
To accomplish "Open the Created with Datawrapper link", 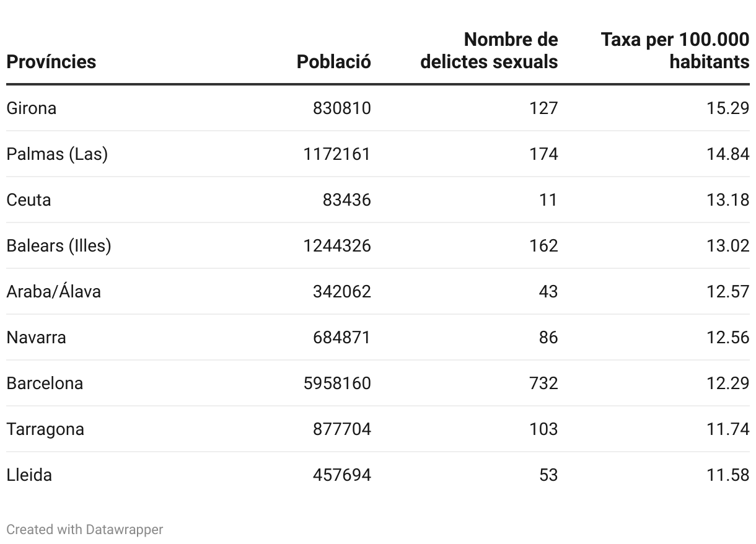I will click(x=85, y=529).
